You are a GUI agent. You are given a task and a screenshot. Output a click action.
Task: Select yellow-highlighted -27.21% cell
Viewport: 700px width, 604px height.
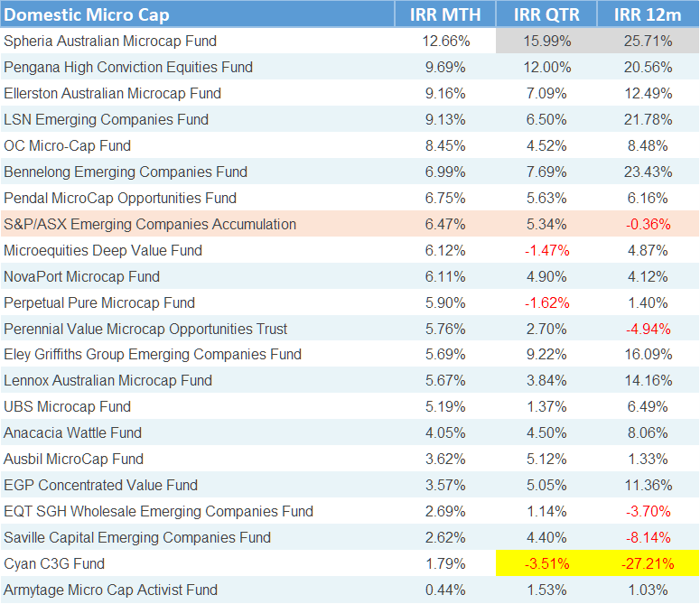(x=649, y=563)
